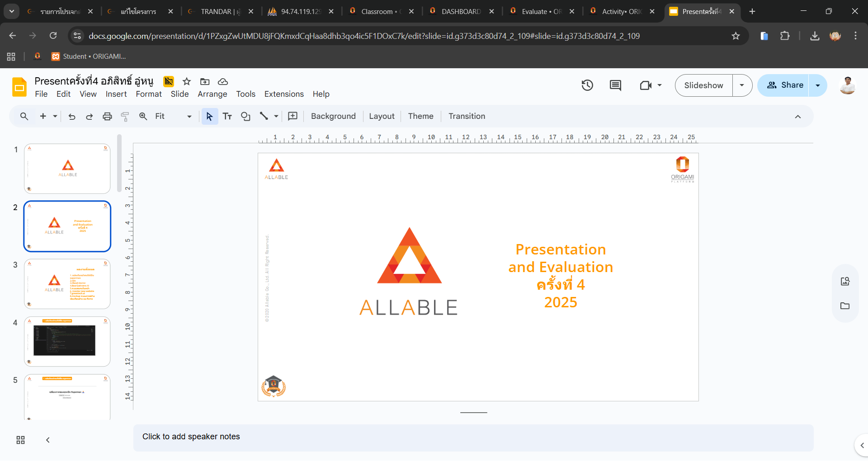Click the Background button
The width and height of the screenshot is (868, 461).
coord(333,116)
